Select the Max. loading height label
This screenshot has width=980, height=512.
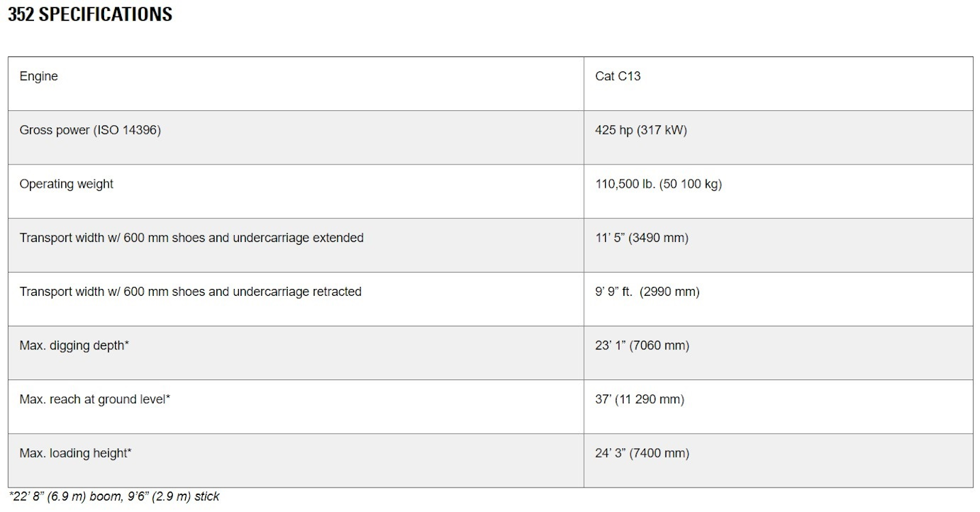click(76, 453)
